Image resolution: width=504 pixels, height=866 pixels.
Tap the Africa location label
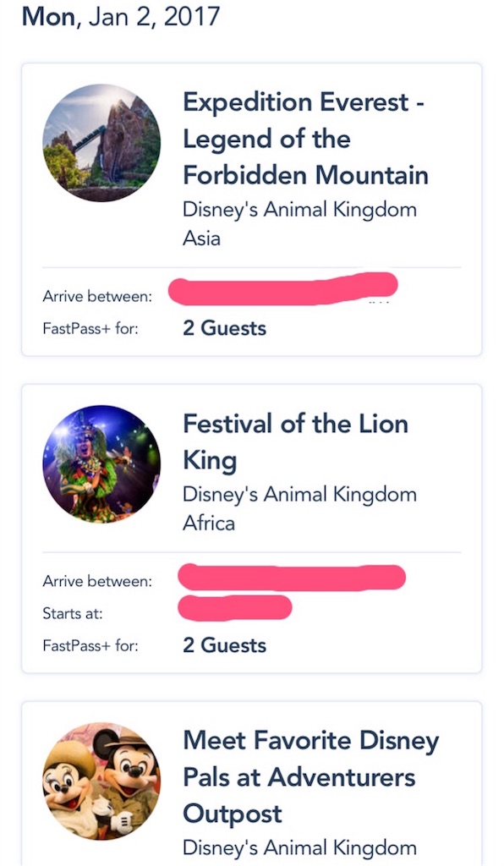tap(209, 523)
